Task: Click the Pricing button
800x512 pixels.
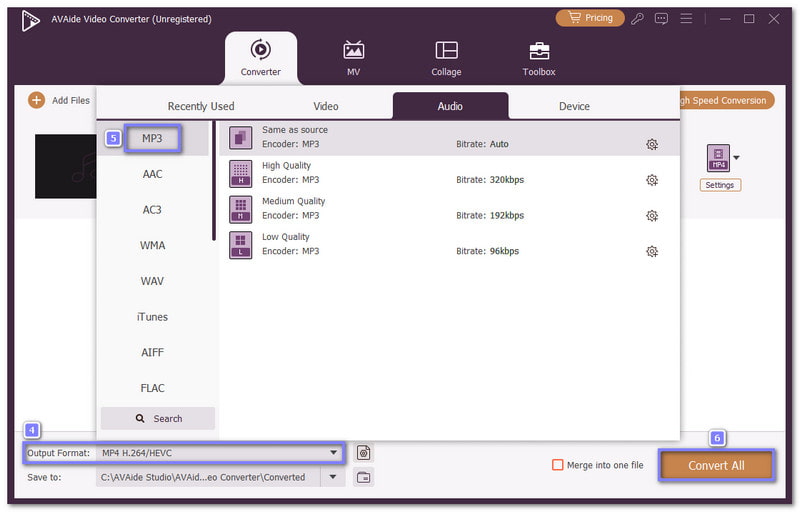Action: [590, 19]
